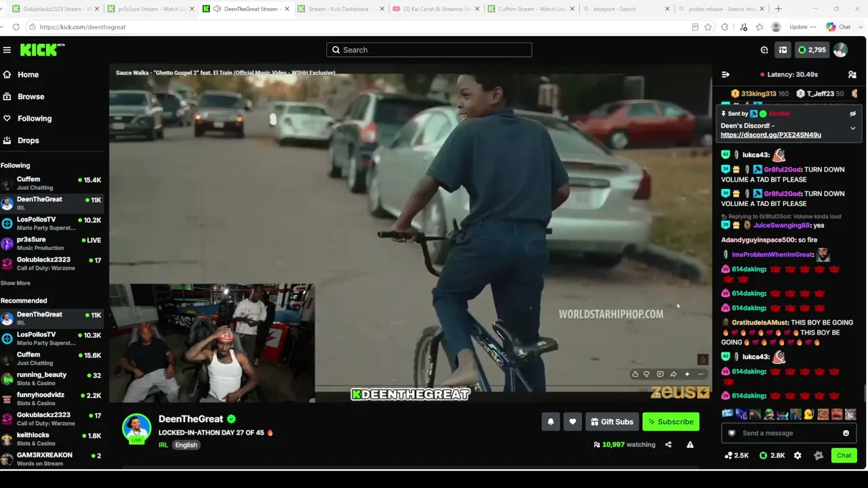
Task: Open GAM3RXREAKON in Recommended
Action: (52, 459)
